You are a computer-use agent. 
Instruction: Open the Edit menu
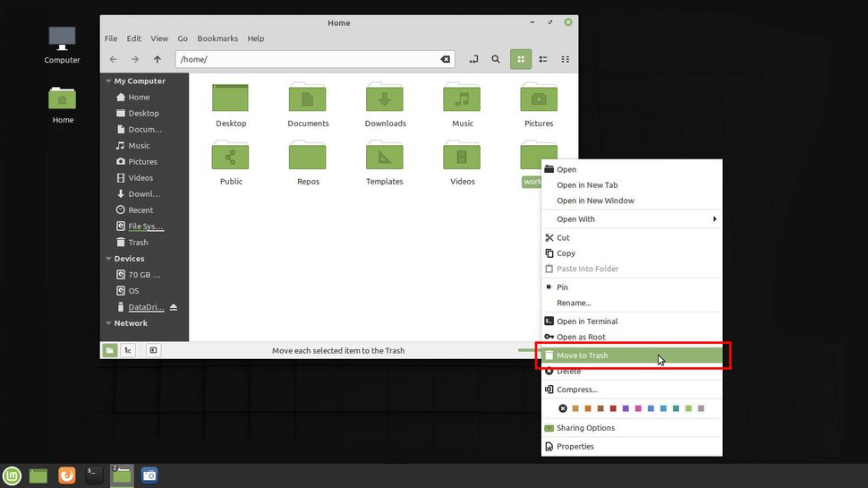133,39
